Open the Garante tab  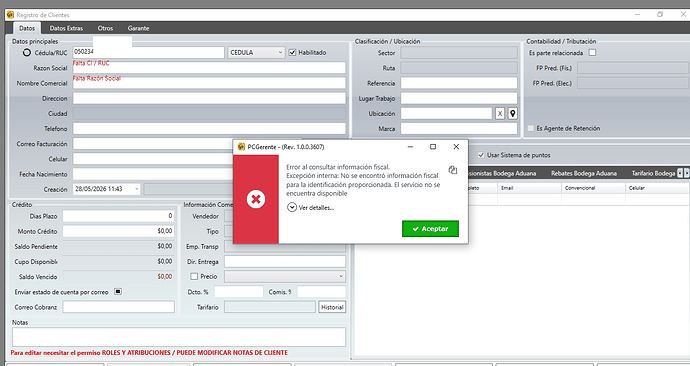tap(138, 28)
